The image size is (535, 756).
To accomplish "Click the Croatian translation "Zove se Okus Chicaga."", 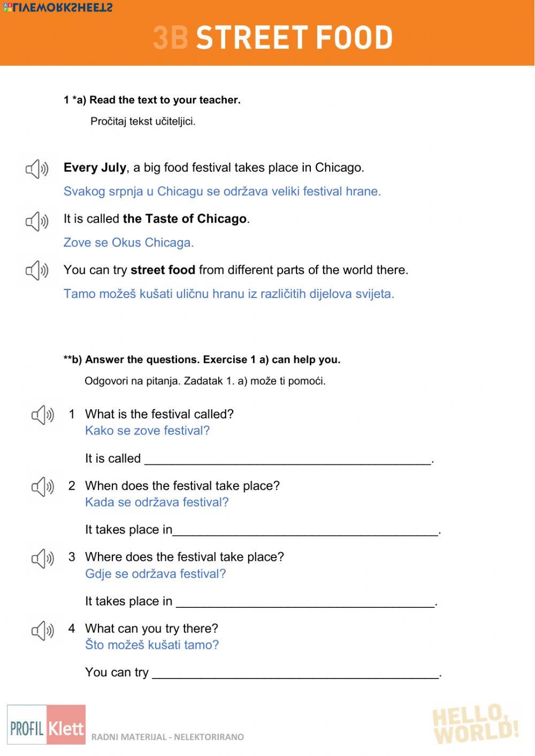I will (x=128, y=242).
